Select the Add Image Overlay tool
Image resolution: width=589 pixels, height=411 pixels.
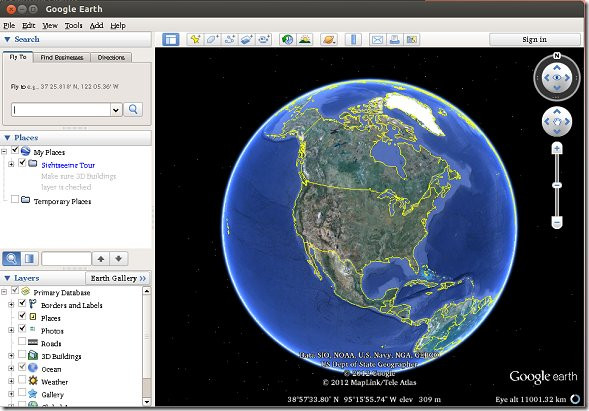coord(246,39)
